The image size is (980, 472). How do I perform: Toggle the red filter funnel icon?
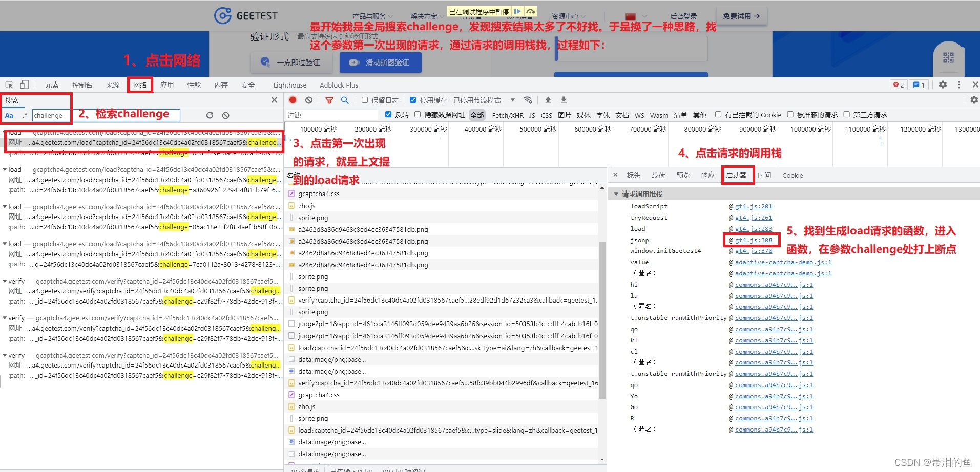[329, 100]
